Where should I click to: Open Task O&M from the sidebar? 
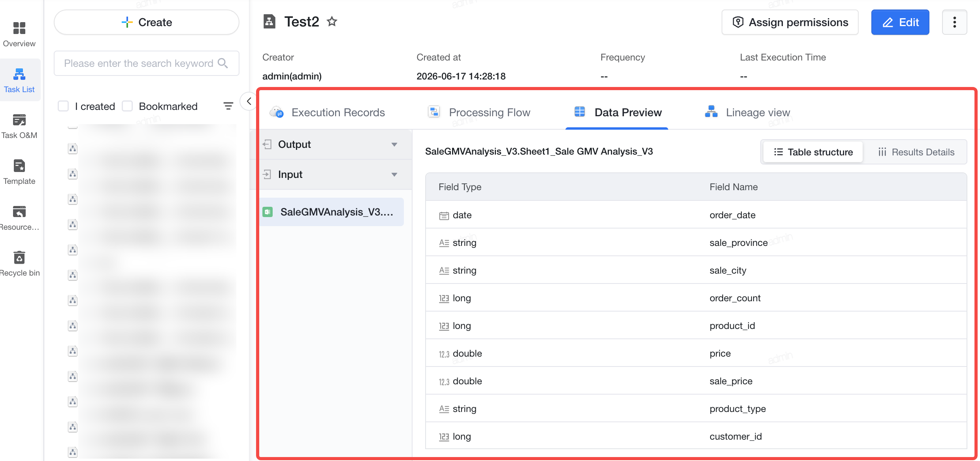19,126
